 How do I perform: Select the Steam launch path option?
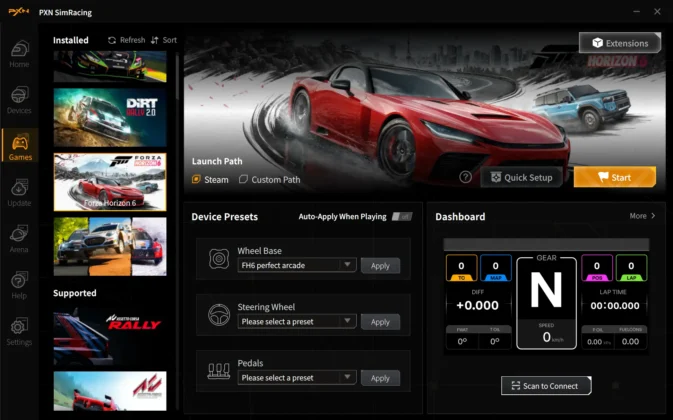click(x=210, y=179)
